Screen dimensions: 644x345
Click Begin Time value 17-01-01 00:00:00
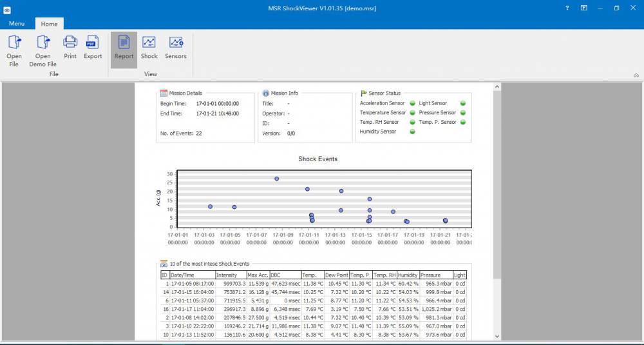coord(217,104)
